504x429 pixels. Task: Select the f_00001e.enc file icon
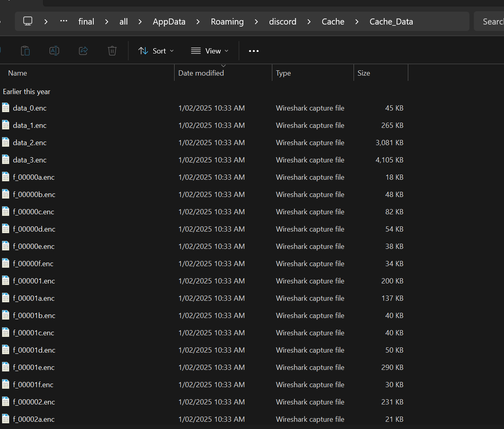coord(6,367)
